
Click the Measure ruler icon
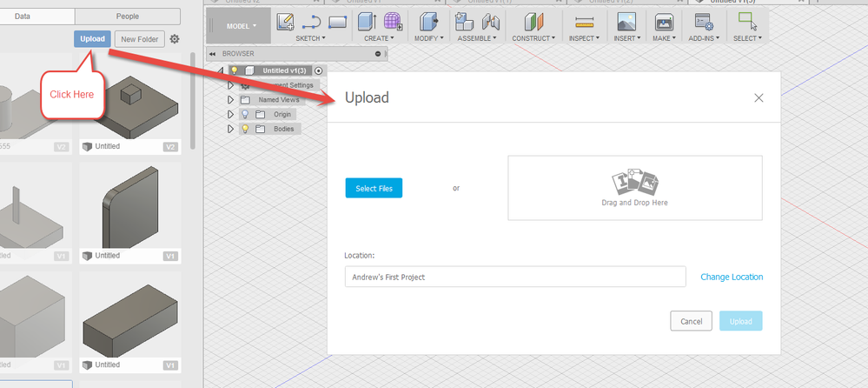pyautogui.click(x=584, y=22)
